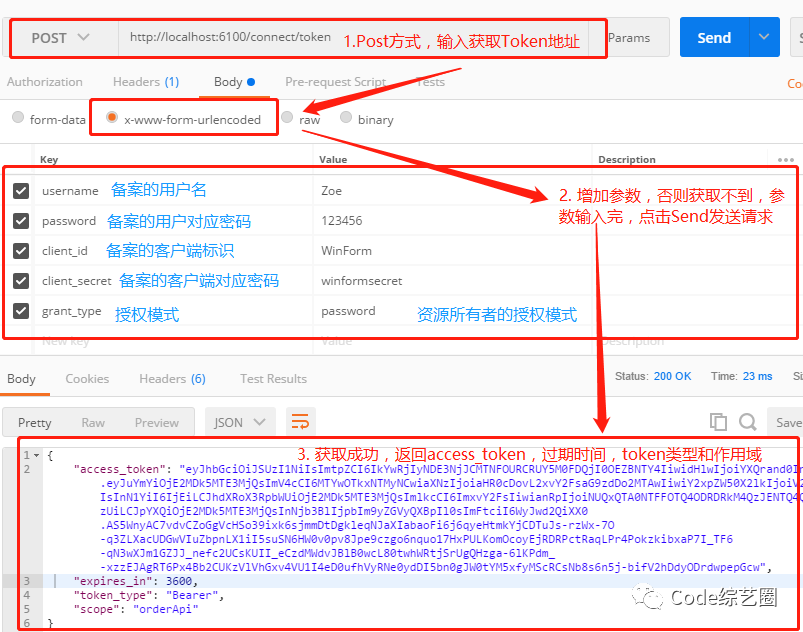The image size is (803, 632).
Task: Uncheck the password parameter checkbox
Action: click(20, 221)
